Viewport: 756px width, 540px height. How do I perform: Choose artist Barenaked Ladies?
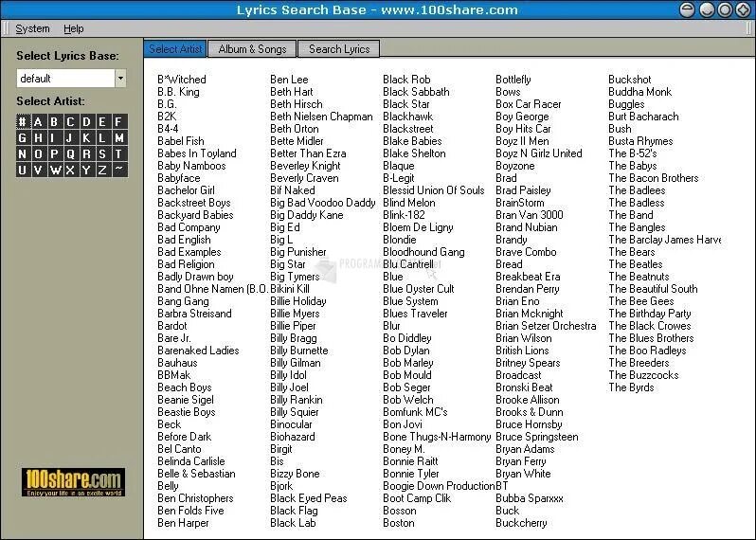coord(198,351)
